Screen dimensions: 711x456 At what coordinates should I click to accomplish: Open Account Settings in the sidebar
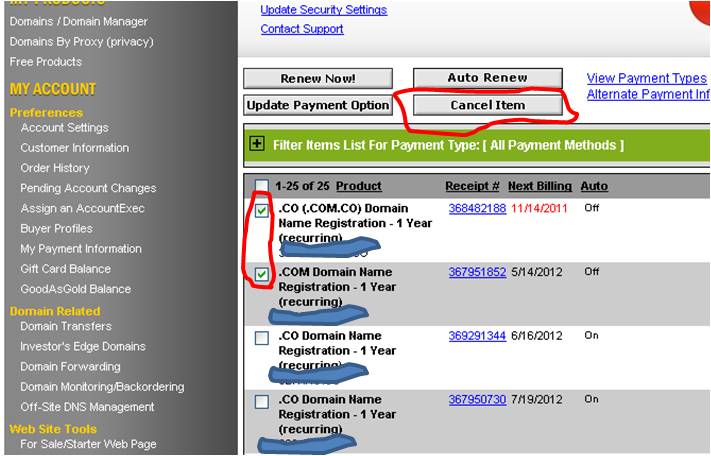point(64,128)
